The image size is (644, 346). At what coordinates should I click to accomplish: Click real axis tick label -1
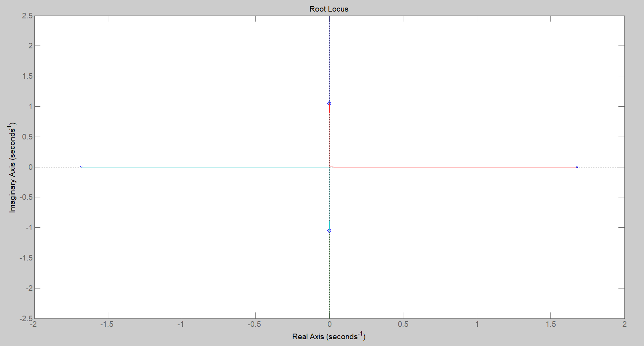(x=181, y=324)
